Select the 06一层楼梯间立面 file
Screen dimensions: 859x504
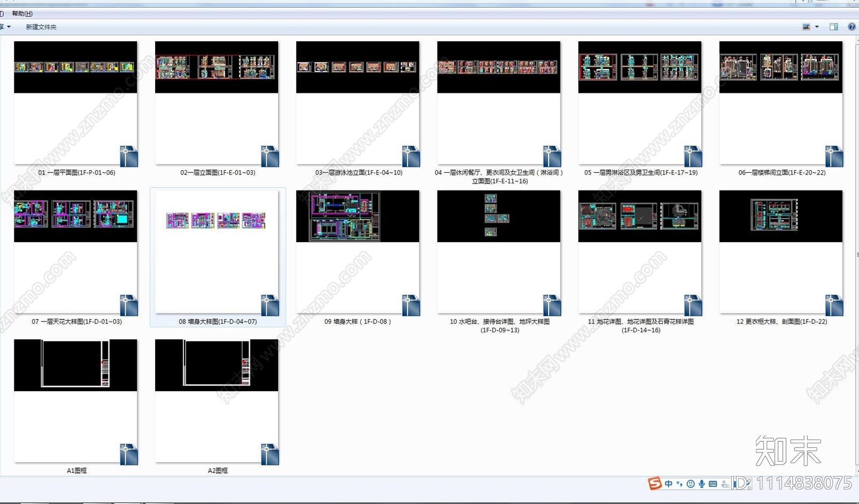point(781,103)
